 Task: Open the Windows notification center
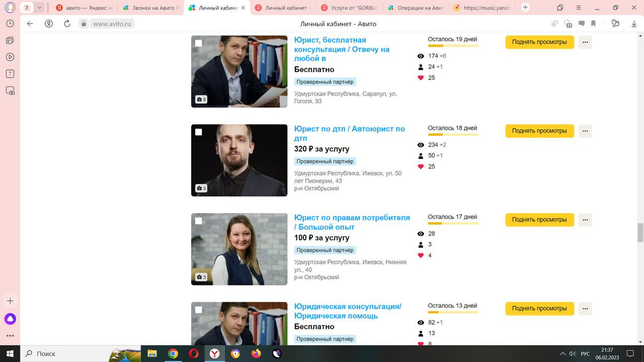[x=630, y=353]
